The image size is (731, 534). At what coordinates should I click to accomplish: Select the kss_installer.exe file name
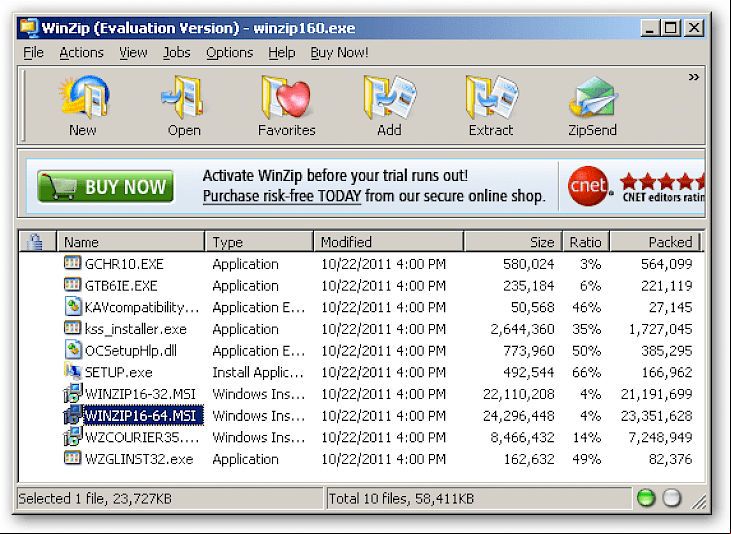136,329
